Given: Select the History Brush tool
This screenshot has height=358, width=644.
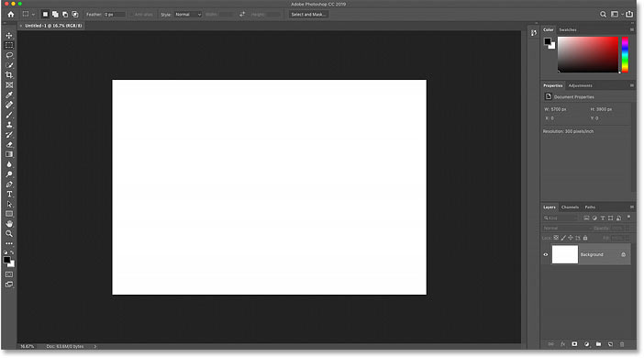Looking at the screenshot, I should coord(9,134).
